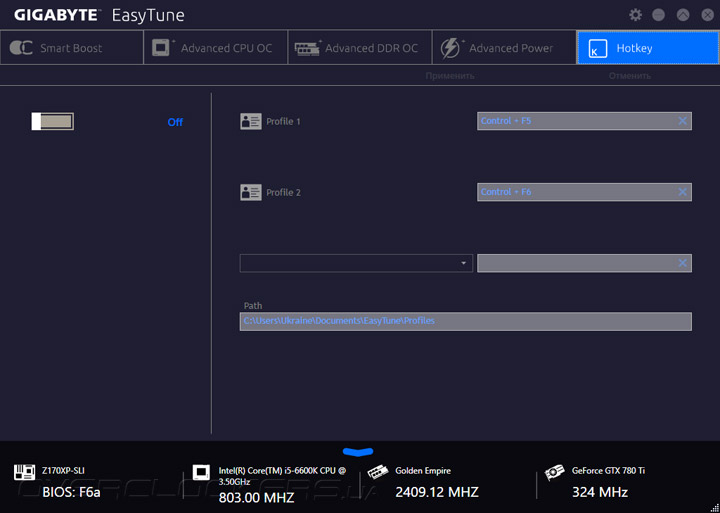Click the Golden Empire memory icon
Screen dimensions: 720x513
378,473
